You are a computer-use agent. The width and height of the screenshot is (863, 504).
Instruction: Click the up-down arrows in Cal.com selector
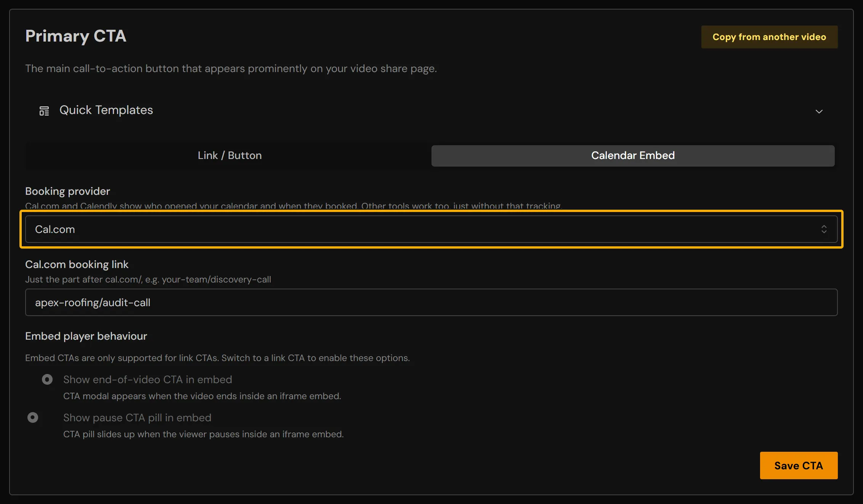[824, 229]
